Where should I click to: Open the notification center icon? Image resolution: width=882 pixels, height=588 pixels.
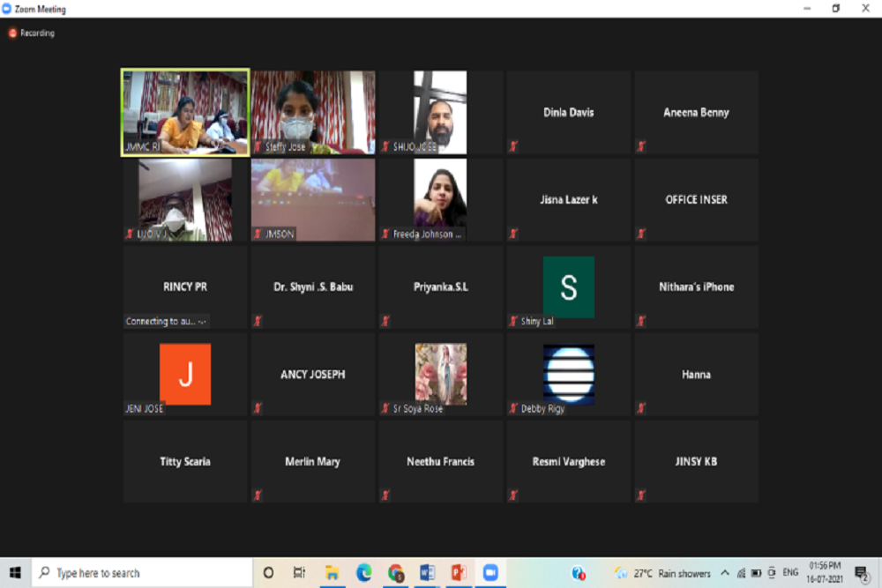coord(861,573)
